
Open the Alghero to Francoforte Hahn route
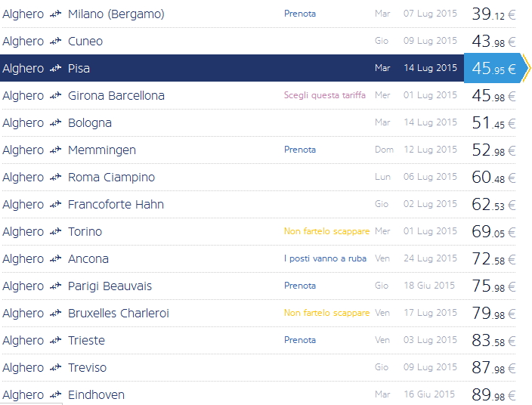coord(116,205)
